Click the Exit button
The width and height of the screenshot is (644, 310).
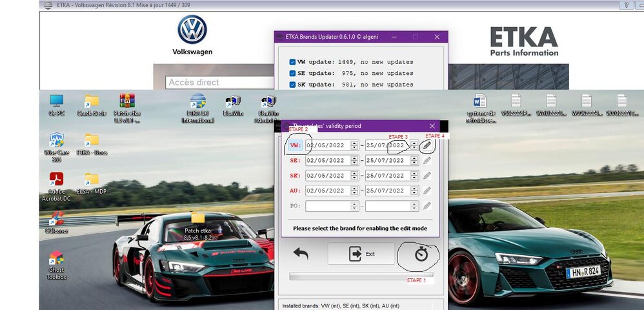(361, 254)
